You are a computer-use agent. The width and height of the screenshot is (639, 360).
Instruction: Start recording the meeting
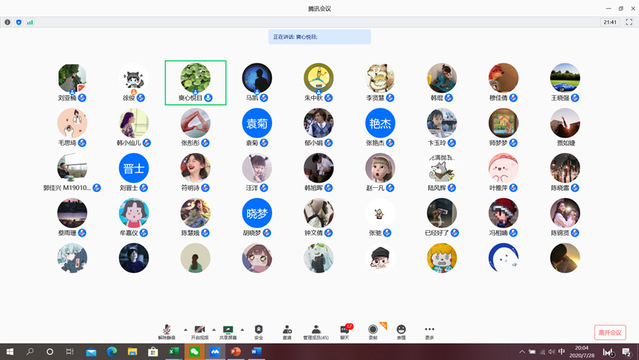(372, 332)
